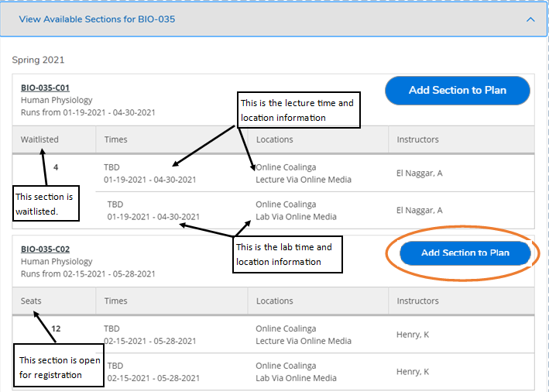Viewport: 549px width, 392px height.
Task: Open the BIO-035-C01 section link
Action: click(45, 88)
